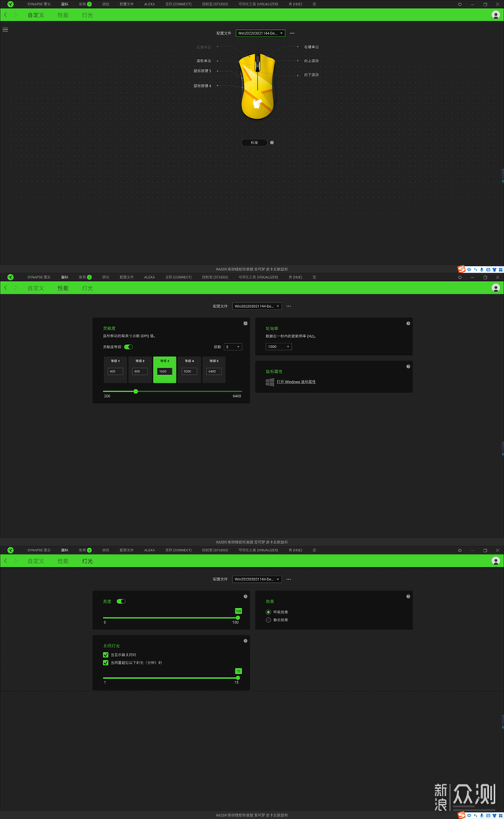Select 静态效果 static effect radio
Viewport: 504px width, 819px height.
(269, 620)
